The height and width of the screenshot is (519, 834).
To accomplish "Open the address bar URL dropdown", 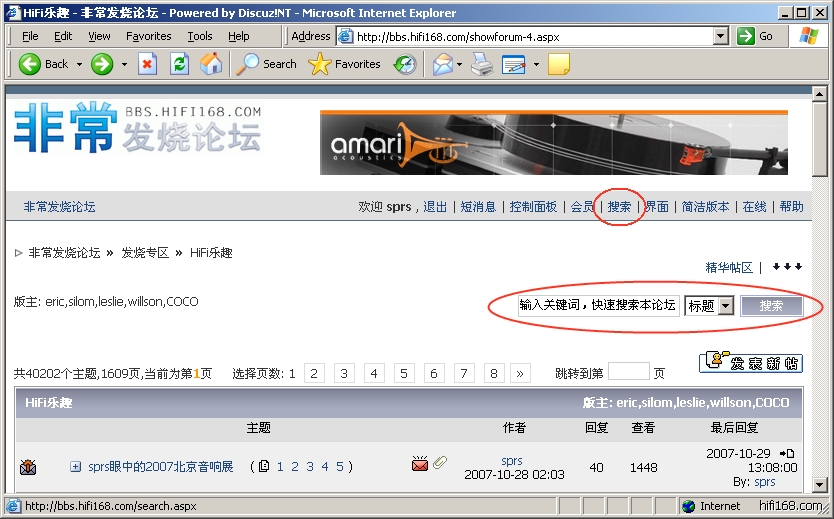I will click(x=720, y=36).
